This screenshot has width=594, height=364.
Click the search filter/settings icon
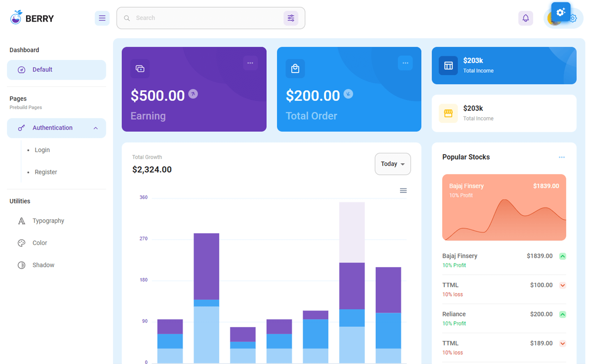291,17
